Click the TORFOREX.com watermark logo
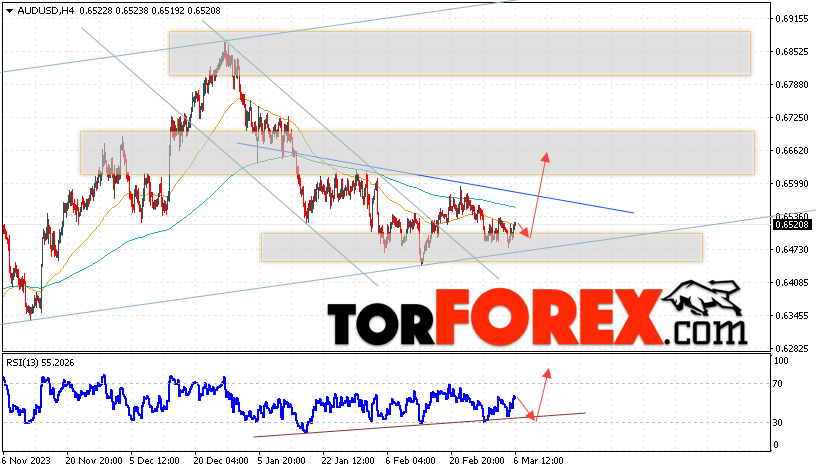Screen dimensions: 816x472 click(x=538, y=314)
